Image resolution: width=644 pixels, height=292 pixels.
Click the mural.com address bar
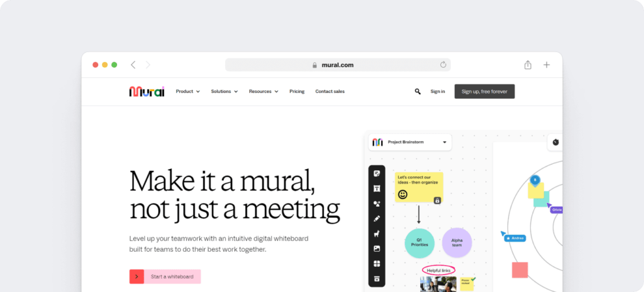click(338, 65)
